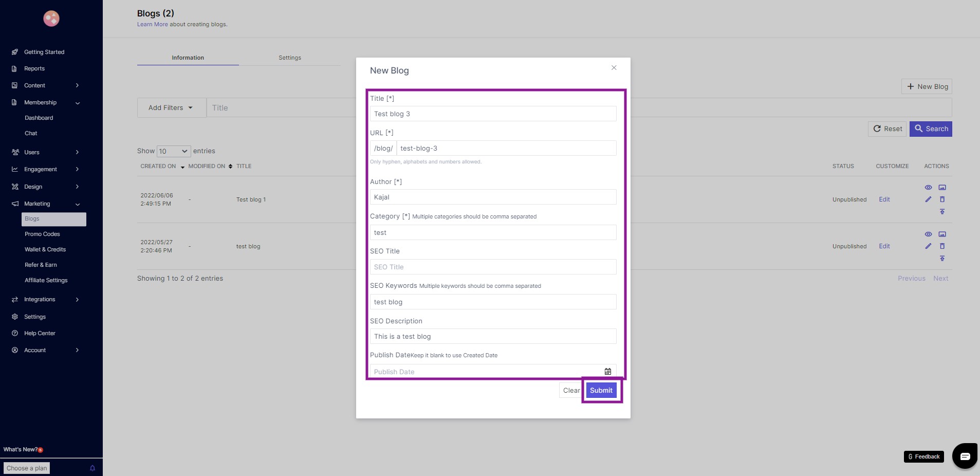The image size is (980, 476).
Task: Click the Engagement chart icon
Action: click(15, 169)
